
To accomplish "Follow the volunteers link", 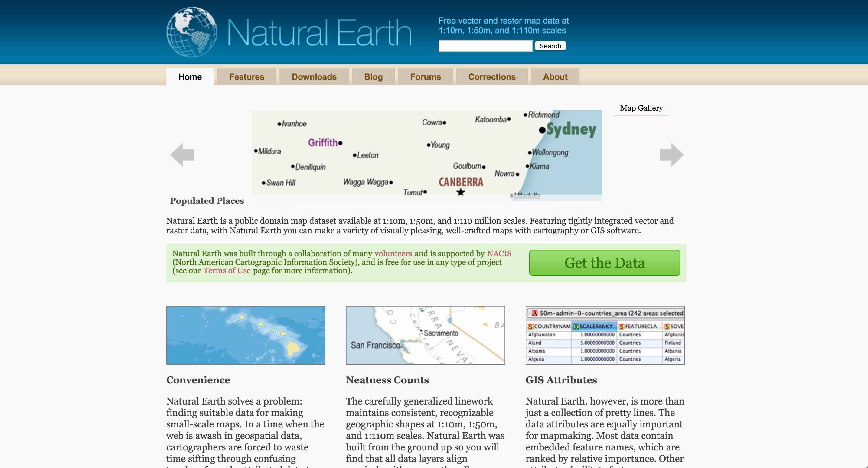I will (393, 253).
